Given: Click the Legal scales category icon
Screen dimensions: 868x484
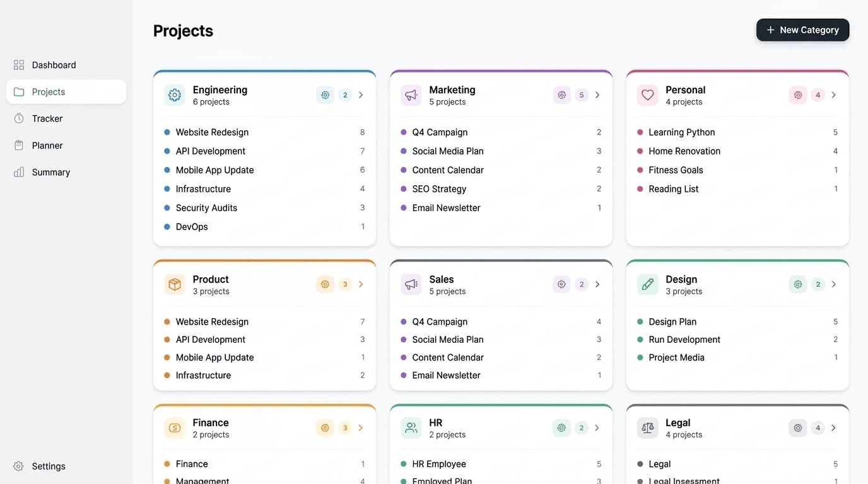Looking at the screenshot, I should click(x=647, y=428).
